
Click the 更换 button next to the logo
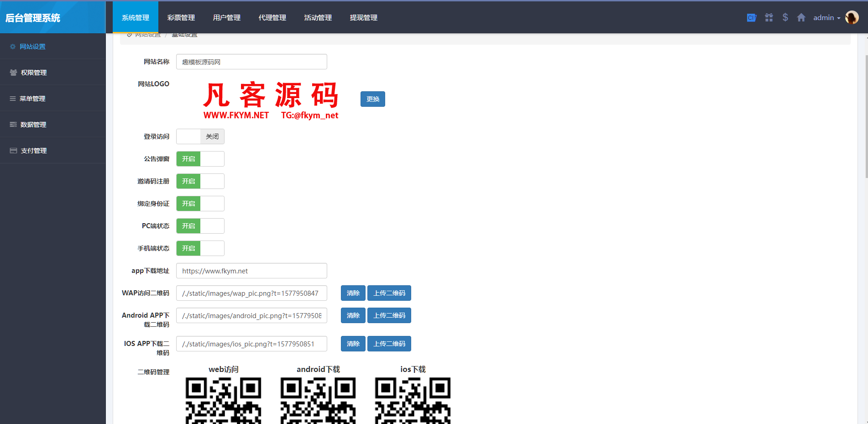click(x=372, y=99)
